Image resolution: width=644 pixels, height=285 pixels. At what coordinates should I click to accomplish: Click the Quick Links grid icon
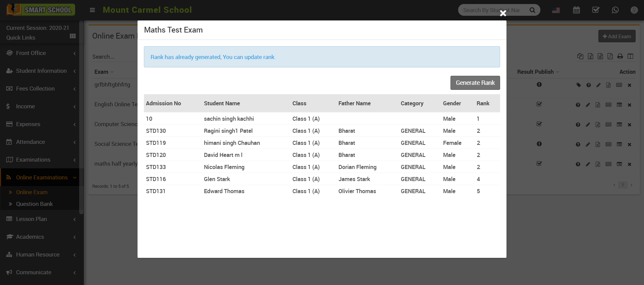coord(72,36)
